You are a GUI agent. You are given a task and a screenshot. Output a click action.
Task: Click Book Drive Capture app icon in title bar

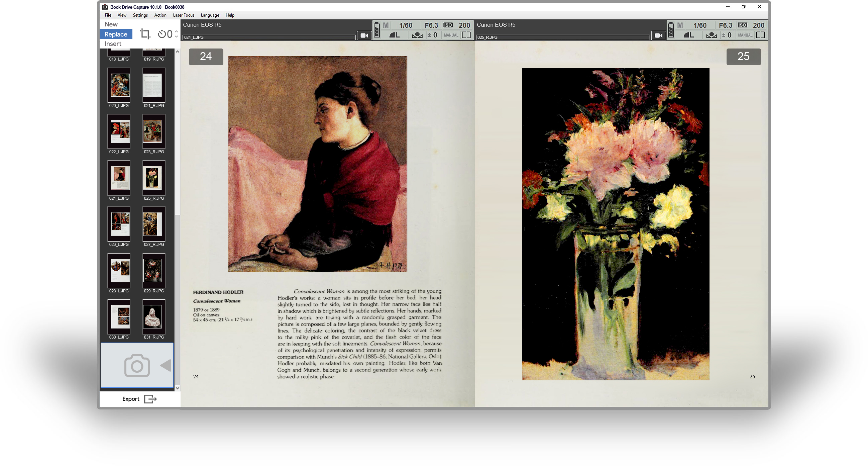[x=105, y=7]
